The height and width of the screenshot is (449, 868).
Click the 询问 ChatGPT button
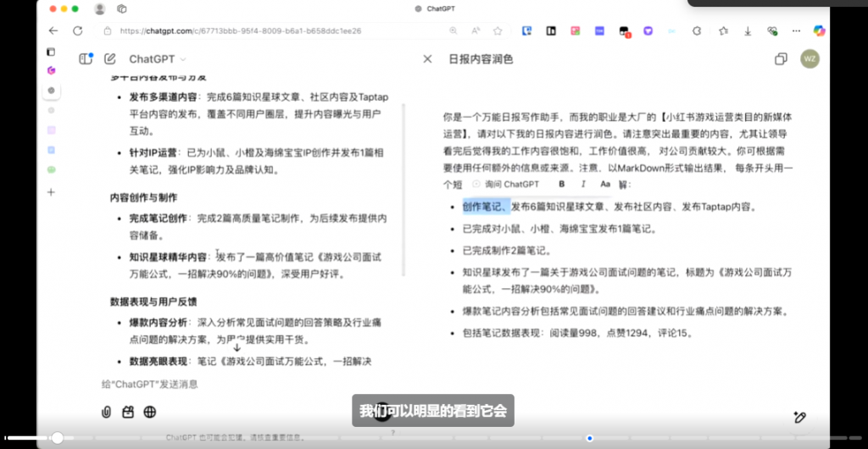(x=506, y=184)
